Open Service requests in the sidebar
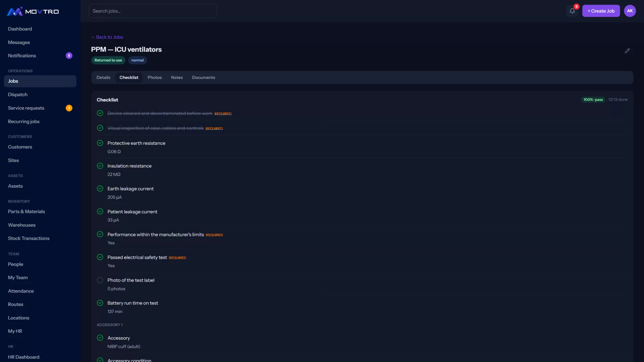 tap(40, 108)
